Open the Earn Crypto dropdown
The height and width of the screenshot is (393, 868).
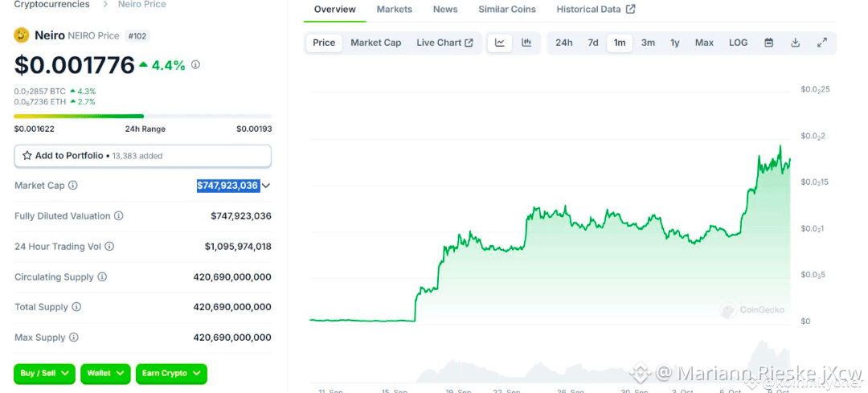(171, 374)
